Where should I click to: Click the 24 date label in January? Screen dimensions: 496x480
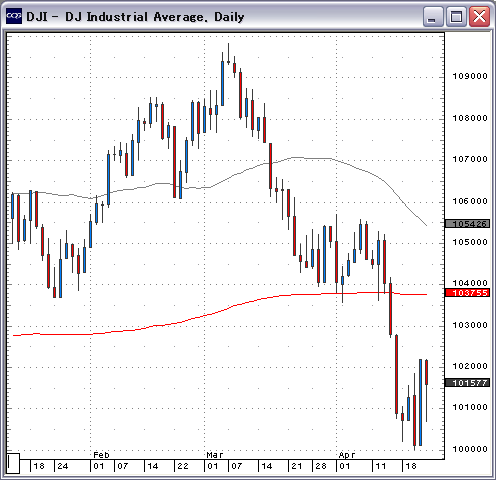63,466
